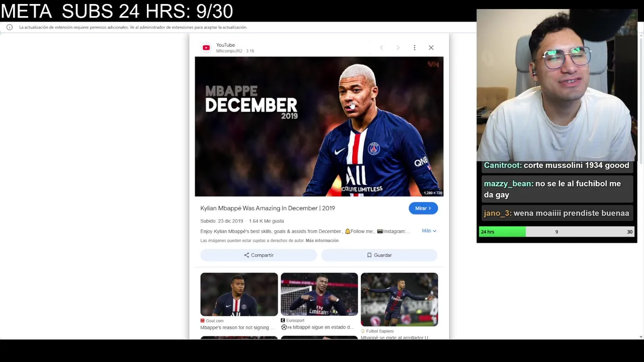Click the Compartir share button
The height and width of the screenshot is (362, 644).
point(259,255)
